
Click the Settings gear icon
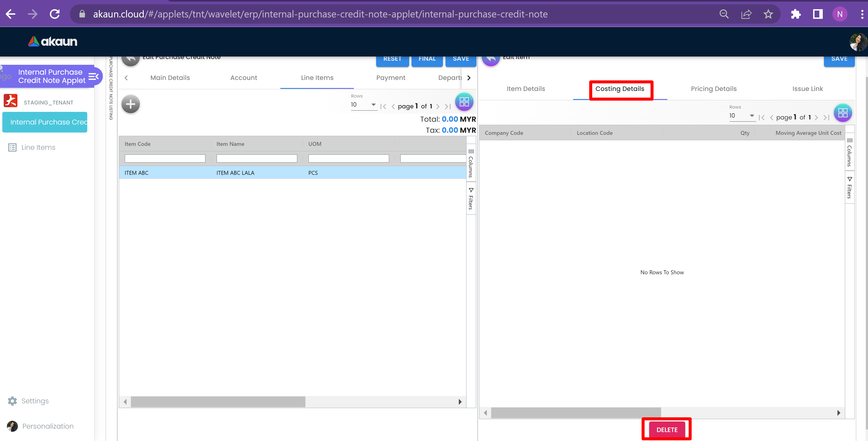[12, 401]
